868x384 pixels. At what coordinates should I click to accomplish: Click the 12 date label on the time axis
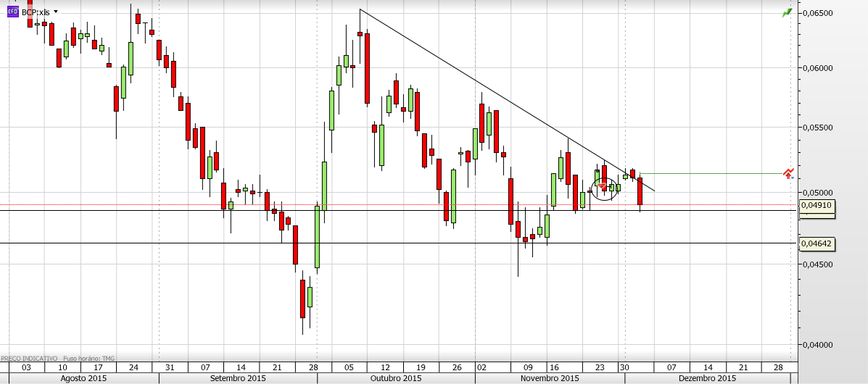[385, 367]
